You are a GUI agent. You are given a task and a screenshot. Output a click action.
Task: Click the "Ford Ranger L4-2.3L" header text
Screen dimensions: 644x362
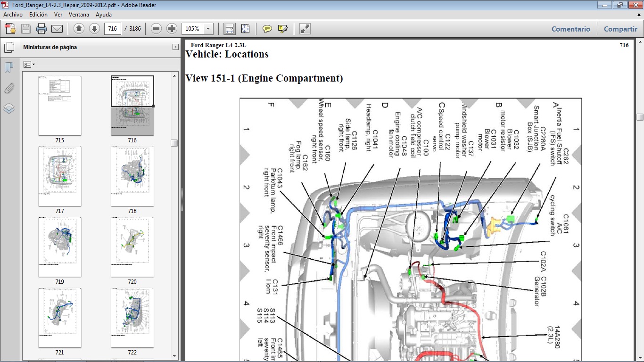point(218,45)
